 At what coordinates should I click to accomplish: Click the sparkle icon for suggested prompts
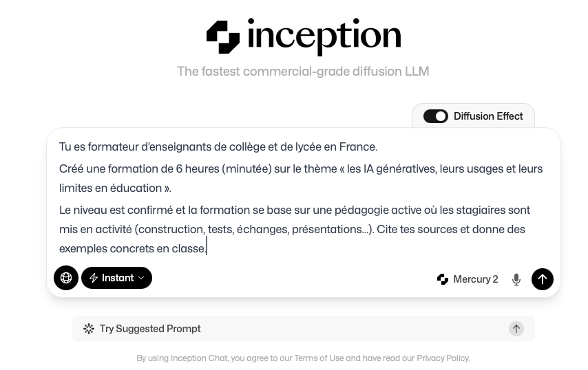[89, 329]
